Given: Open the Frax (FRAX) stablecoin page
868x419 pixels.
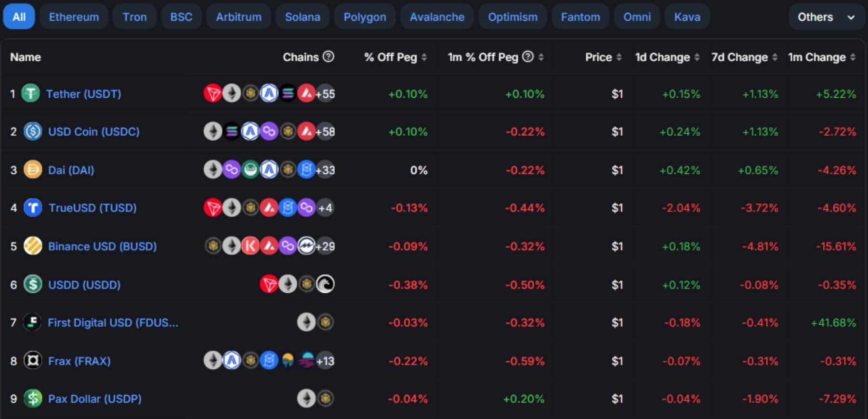Looking at the screenshot, I should point(80,361).
